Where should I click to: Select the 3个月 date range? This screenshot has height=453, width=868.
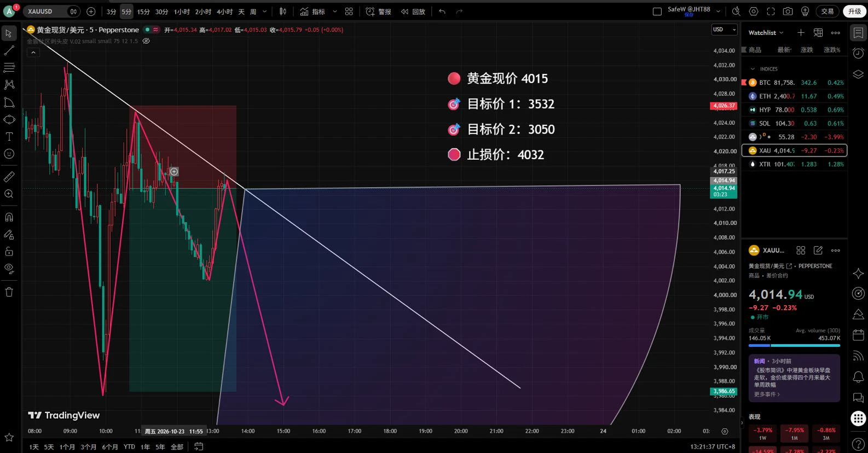pyautogui.click(x=89, y=447)
